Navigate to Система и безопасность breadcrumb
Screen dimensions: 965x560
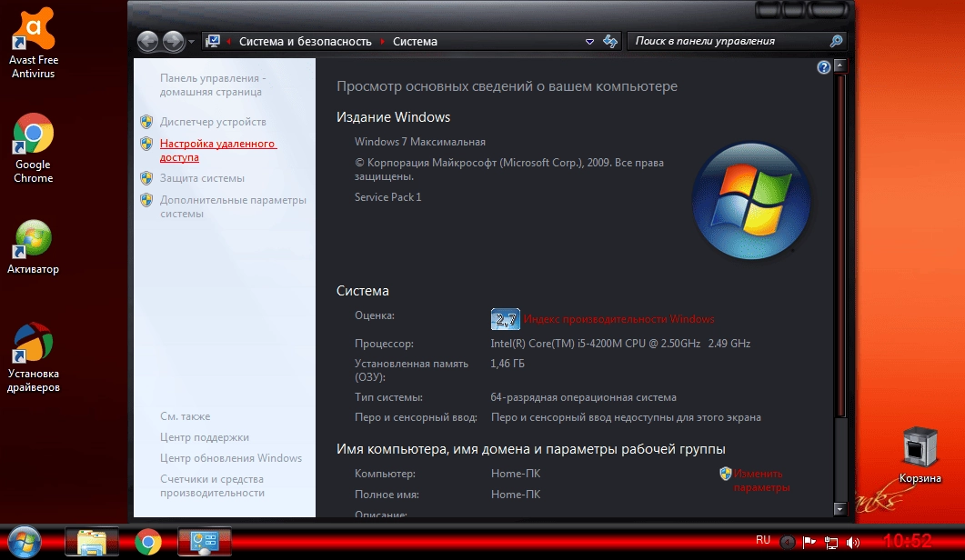[x=306, y=41]
